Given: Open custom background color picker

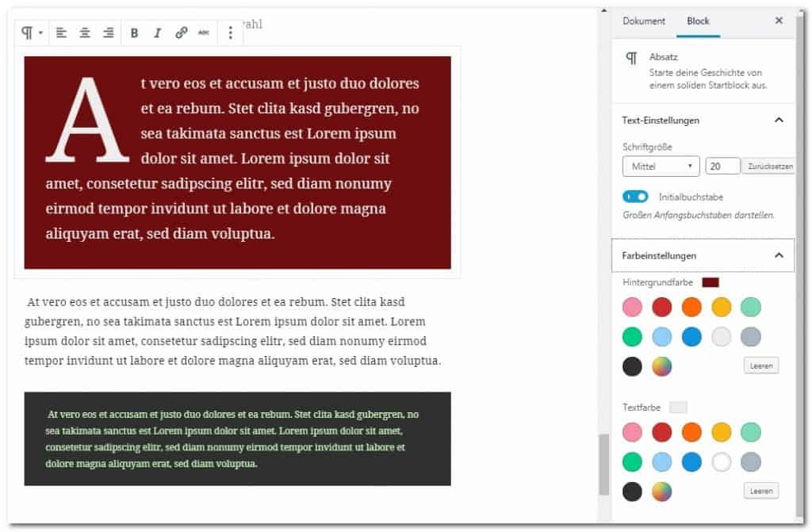Looking at the screenshot, I should [x=662, y=367].
